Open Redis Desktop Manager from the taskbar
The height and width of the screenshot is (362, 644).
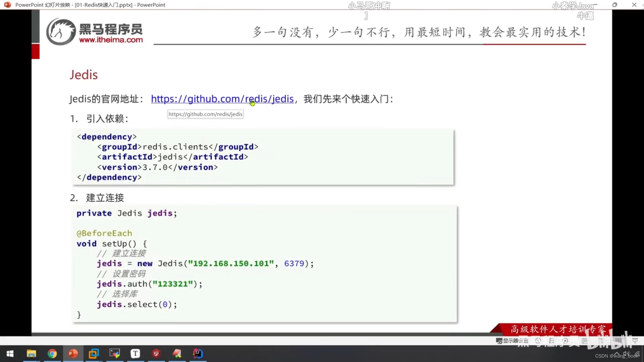click(x=156, y=354)
